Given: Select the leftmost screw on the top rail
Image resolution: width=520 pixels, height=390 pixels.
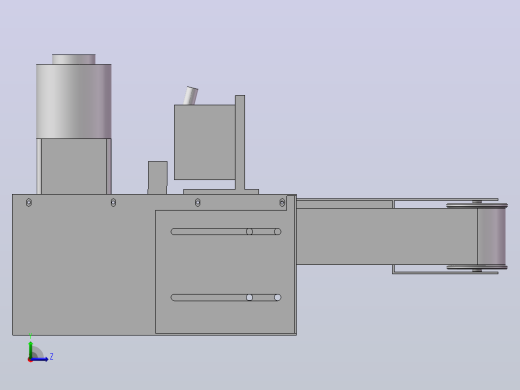Looking at the screenshot, I should (x=29, y=202).
